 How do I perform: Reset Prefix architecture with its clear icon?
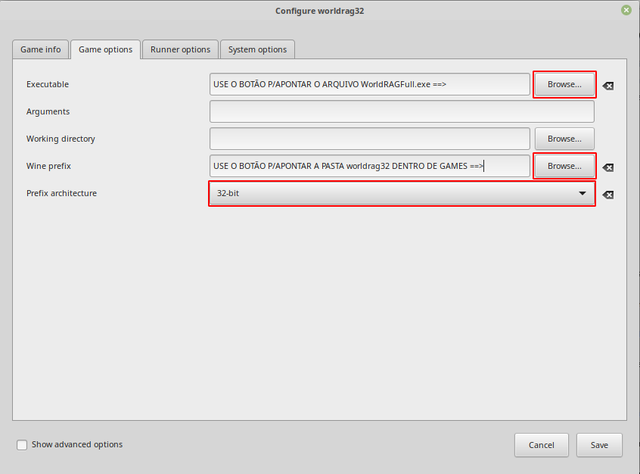[608, 195]
